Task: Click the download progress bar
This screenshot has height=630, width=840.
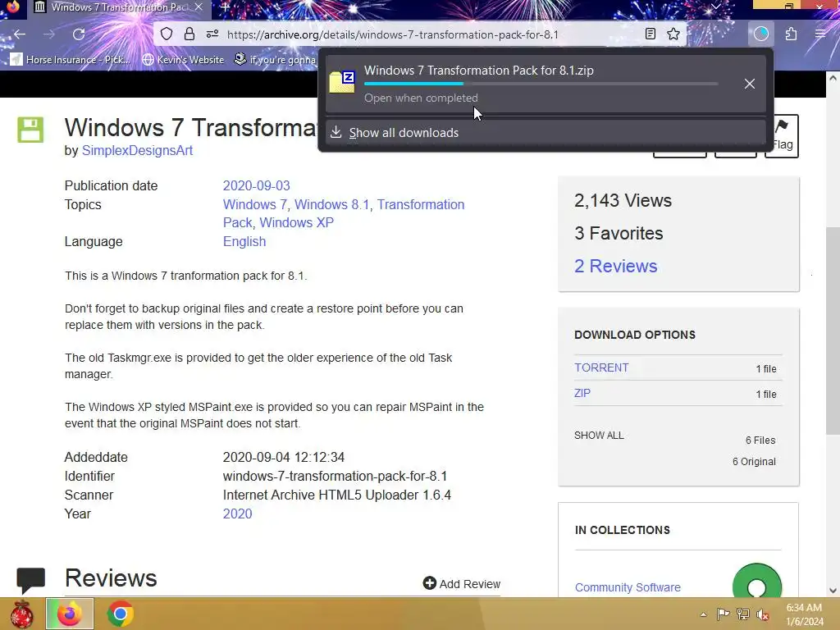Action: [541, 84]
